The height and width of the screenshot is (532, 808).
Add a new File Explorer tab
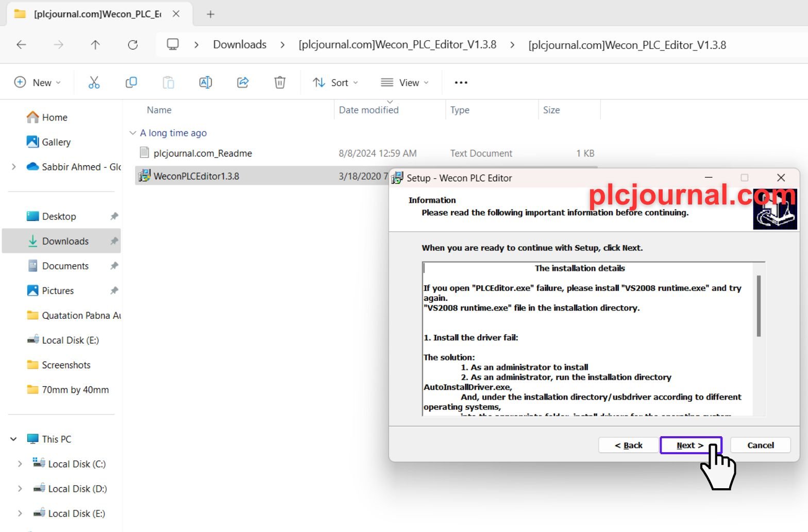pyautogui.click(x=210, y=14)
